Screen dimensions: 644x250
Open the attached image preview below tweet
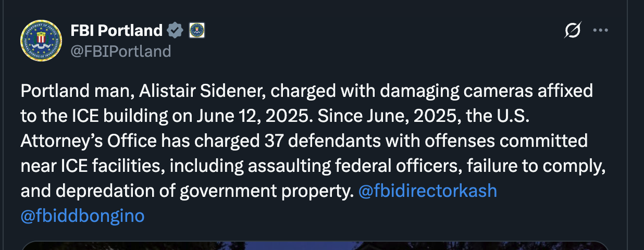tap(315, 245)
